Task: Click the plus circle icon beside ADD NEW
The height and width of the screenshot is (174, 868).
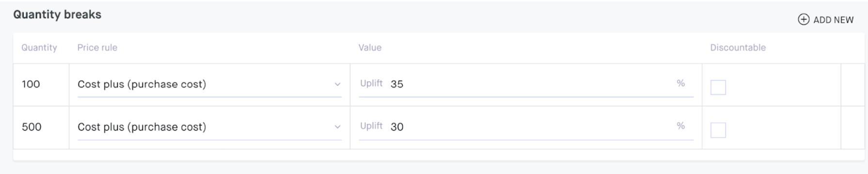Action: tap(804, 19)
